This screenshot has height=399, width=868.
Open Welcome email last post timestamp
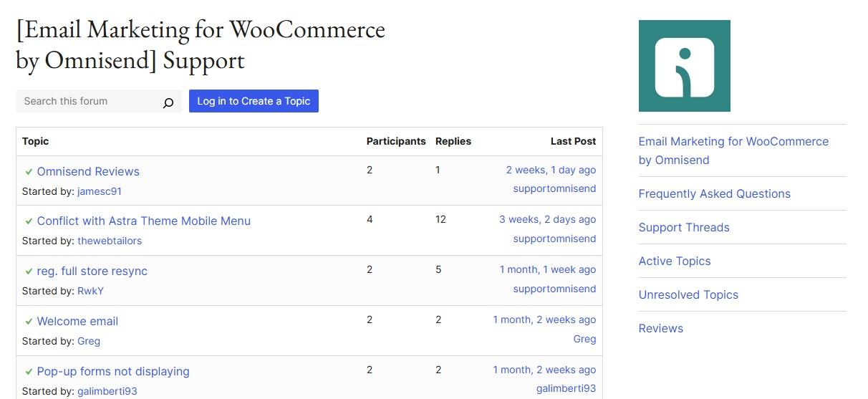coord(544,319)
